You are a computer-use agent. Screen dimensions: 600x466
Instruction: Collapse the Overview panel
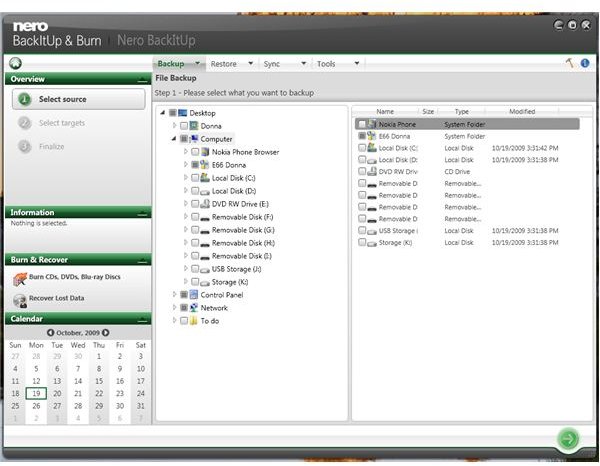pos(142,80)
